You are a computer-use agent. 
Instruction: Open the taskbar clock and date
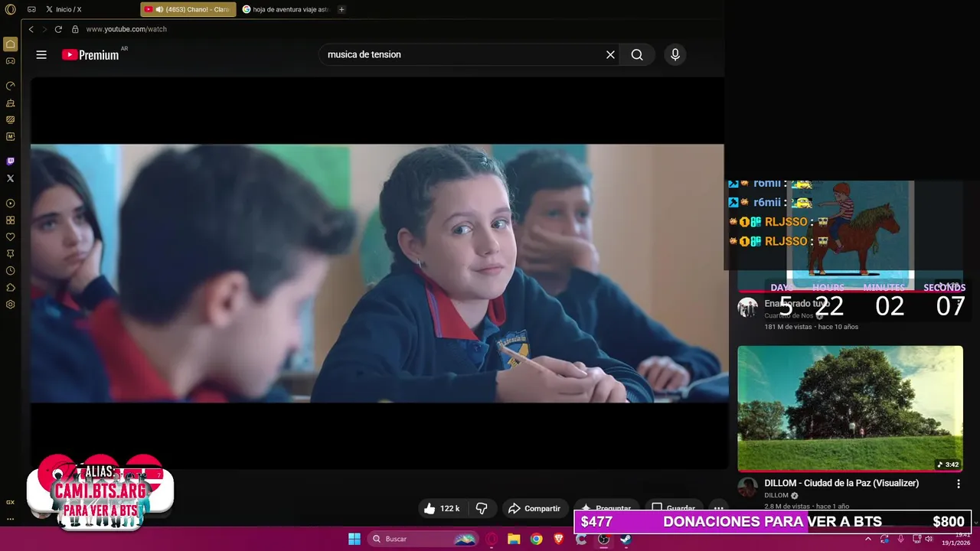[956, 539]
